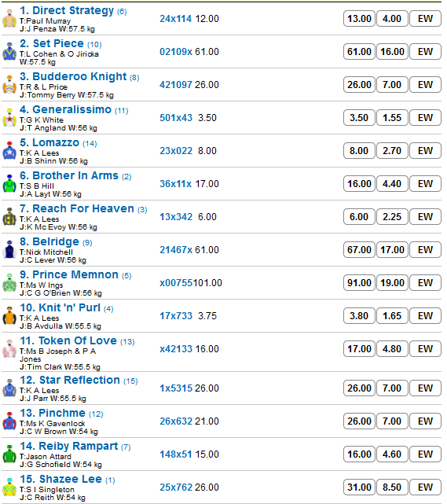The height and width of the screenshot is (504, 447).
Task: Open Token Of Love horse link
Action: coord(68,340)
